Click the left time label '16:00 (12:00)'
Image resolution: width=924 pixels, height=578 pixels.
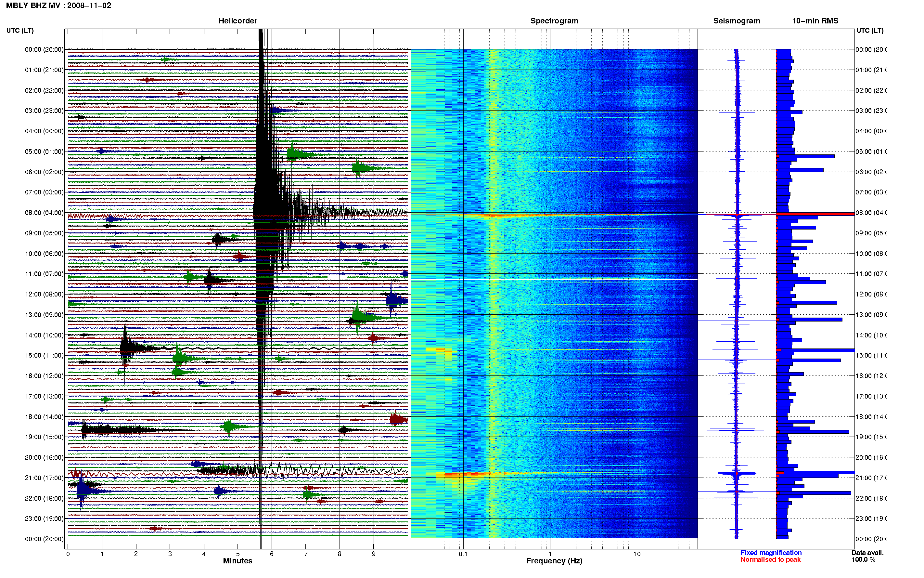44,376
